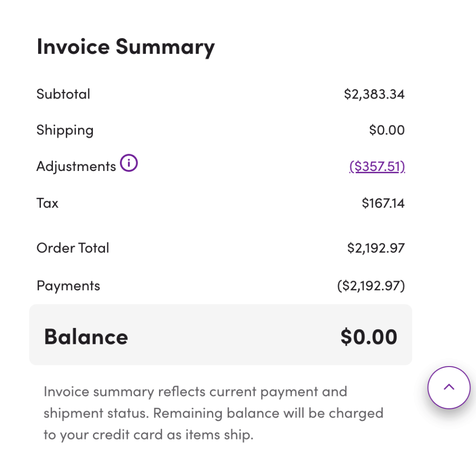The height and width of the screenshot is (472, 476).
Task: Select the $167.14 tax amount
Action: 383,203
